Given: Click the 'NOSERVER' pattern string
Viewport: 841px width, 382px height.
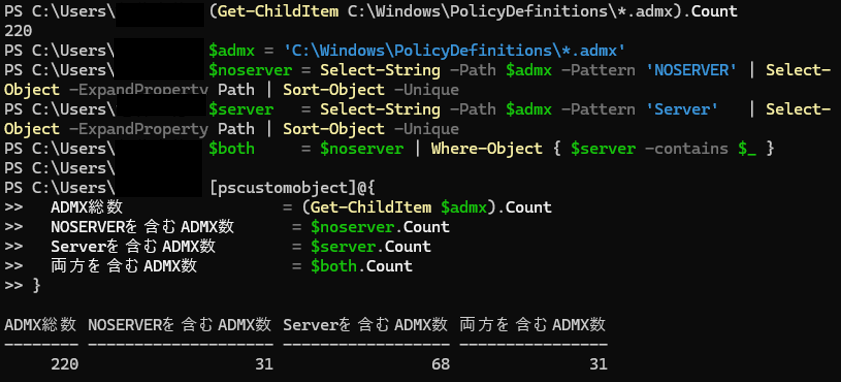Looking at the screenshot, I should tap(691, 70).
